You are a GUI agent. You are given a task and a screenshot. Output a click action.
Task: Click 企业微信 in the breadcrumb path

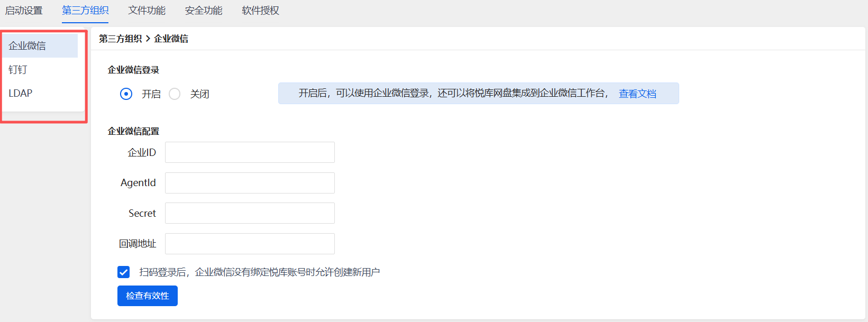171,39
